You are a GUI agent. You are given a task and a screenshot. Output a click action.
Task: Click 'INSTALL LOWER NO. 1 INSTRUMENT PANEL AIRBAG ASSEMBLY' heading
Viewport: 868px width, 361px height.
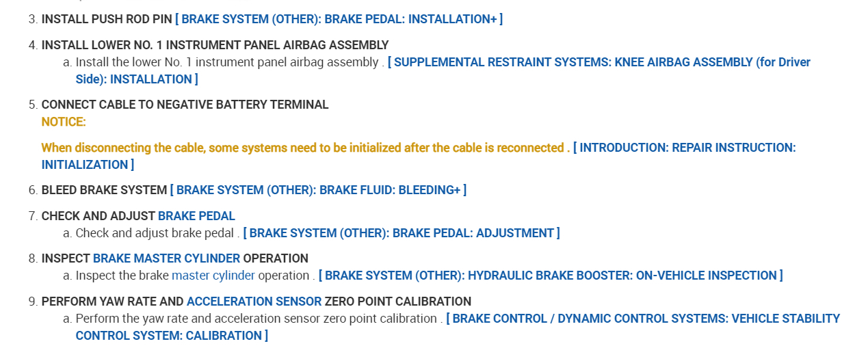(215, 45)
